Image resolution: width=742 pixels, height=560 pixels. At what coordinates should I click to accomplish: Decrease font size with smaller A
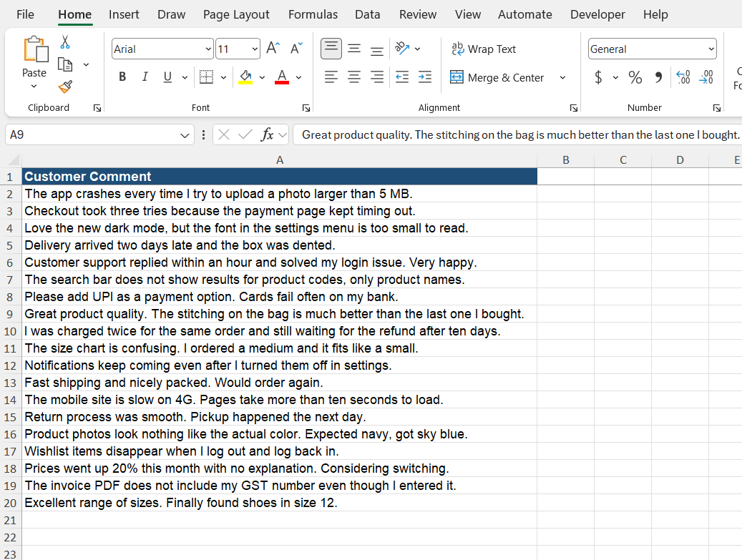pyautogui.click(x=296, y=48)
